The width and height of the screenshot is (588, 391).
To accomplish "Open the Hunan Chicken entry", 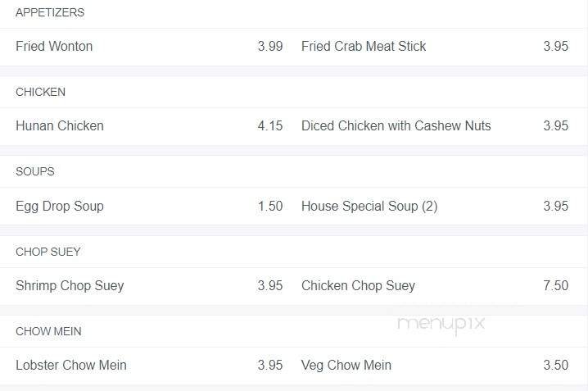I will pos(60,126).
